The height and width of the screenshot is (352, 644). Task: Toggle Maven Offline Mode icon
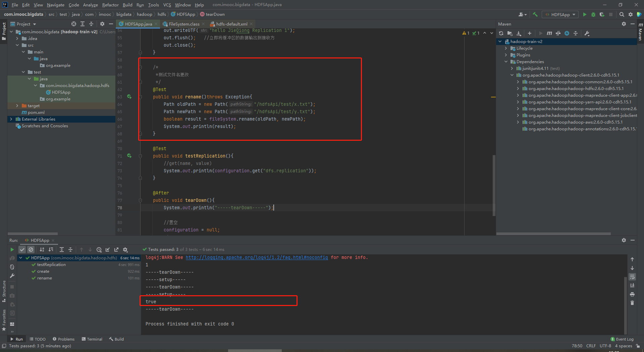coord(558,33)
